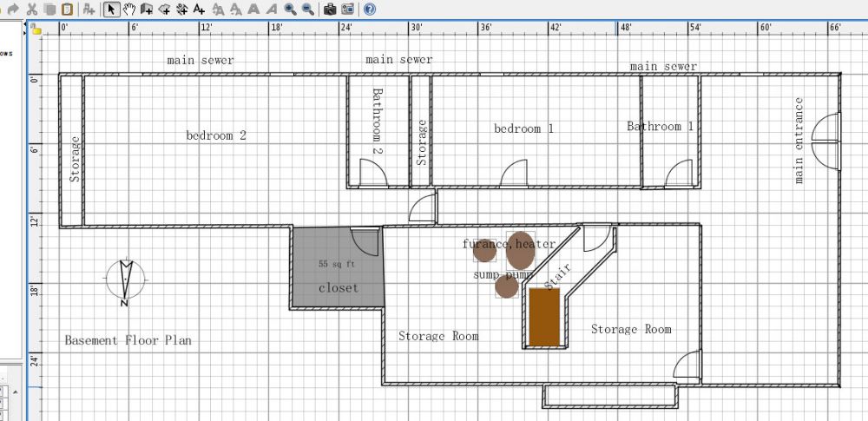Open the create photo camera tool
This screenshot has height=421, width=868.
[x=330, y=10]
